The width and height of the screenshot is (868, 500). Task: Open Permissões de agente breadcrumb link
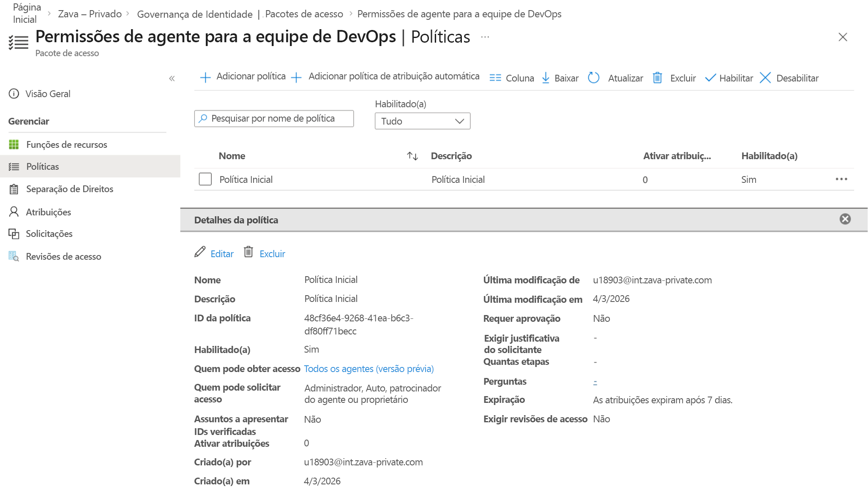pyautogui.click(x=459, y=14)
